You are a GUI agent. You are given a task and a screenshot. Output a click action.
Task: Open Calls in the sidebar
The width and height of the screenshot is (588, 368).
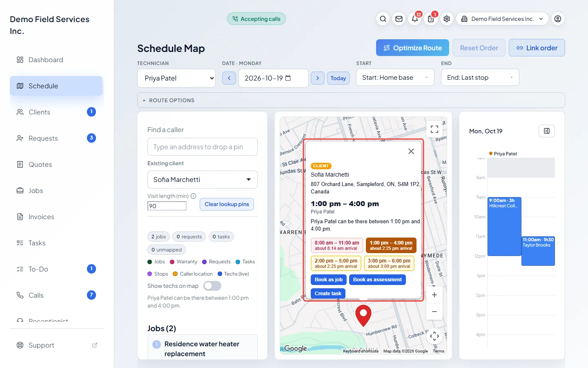tap(56, 295)
